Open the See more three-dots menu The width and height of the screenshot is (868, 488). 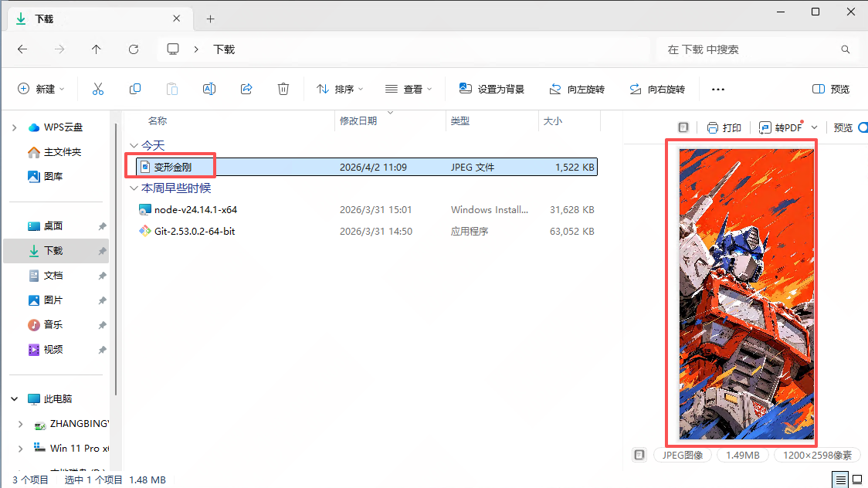tap(718, 89)
